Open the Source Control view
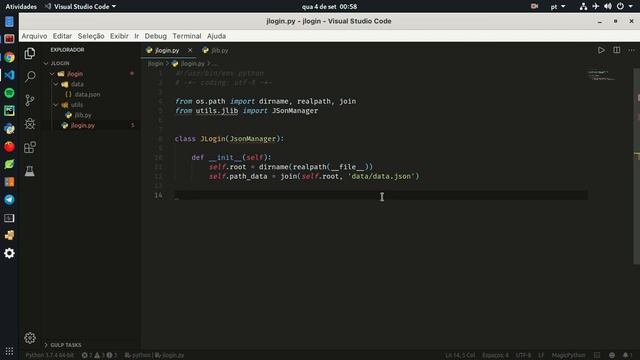This screenshot has height=360, width=640. point(30,100)
